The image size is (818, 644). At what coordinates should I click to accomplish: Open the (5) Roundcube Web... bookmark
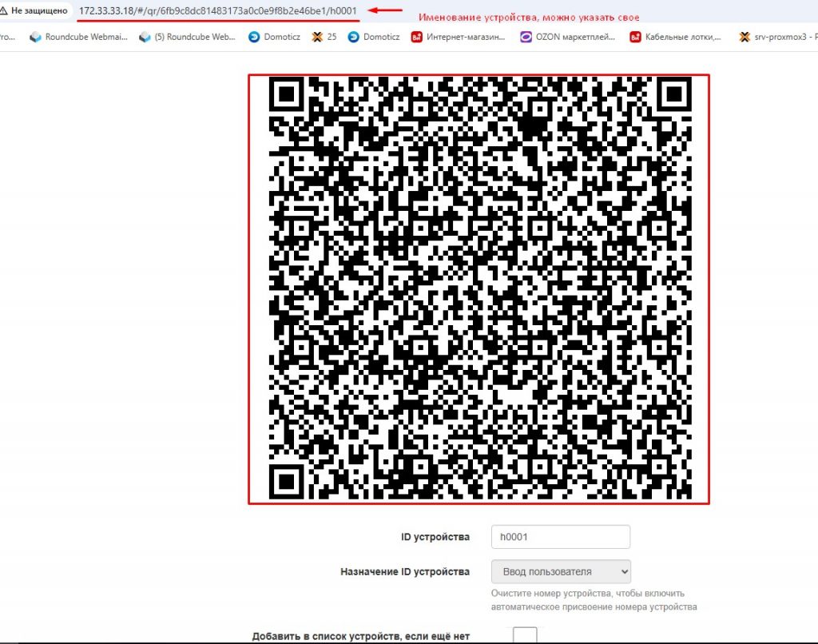pyautogui.click(x=188, y=37)
